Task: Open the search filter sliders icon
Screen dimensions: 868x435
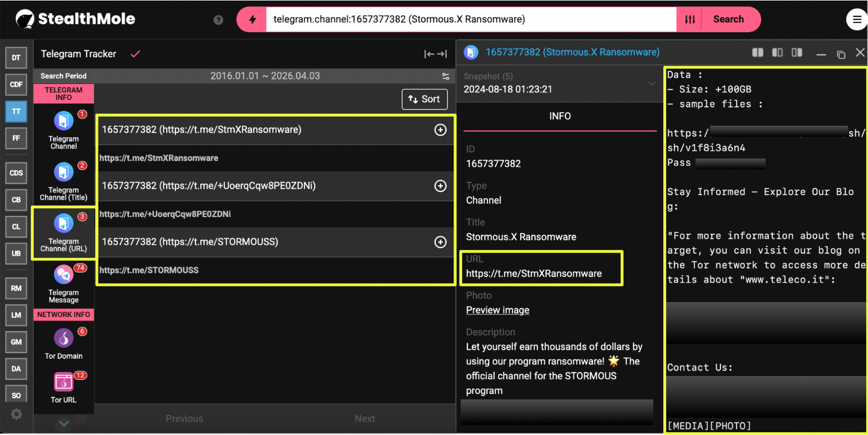Action: pyautogui.click(x=690, y=19)
